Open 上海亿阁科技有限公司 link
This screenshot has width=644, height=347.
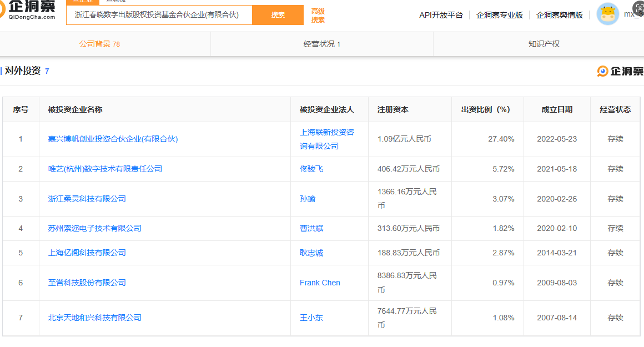[87, 253]
